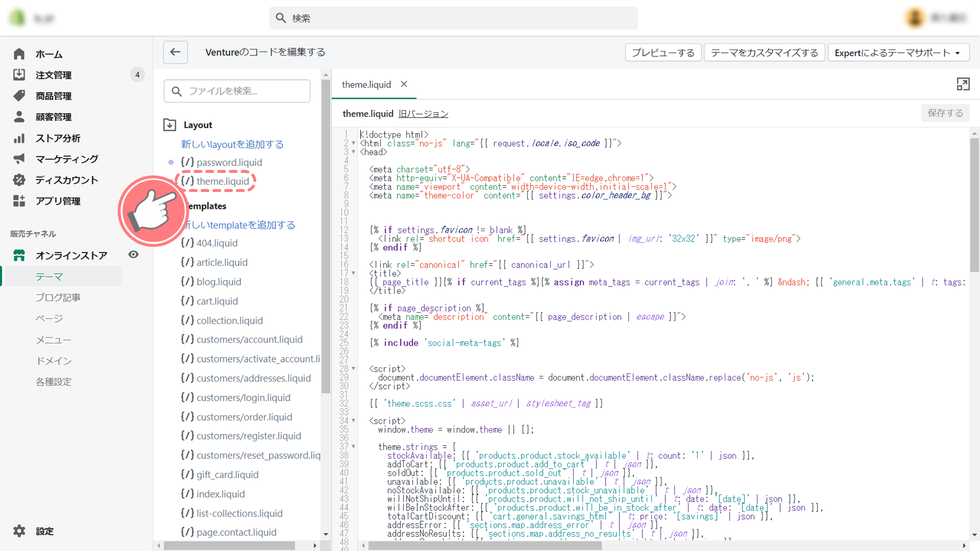Click the back arrow button
980x551 pixels.
pyautogui.click(x=175, y=52)
